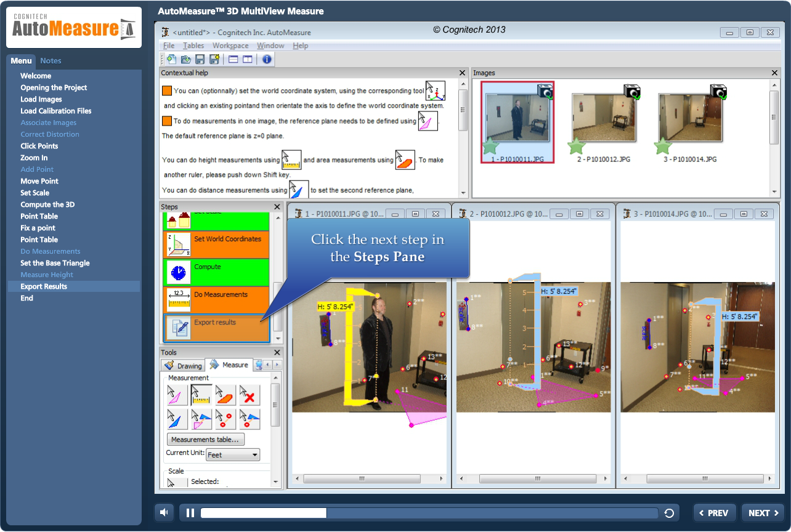Jump to End chapter
Image resolution: width=791 pixels, height=532 pixels.
(x=27, y=298)
